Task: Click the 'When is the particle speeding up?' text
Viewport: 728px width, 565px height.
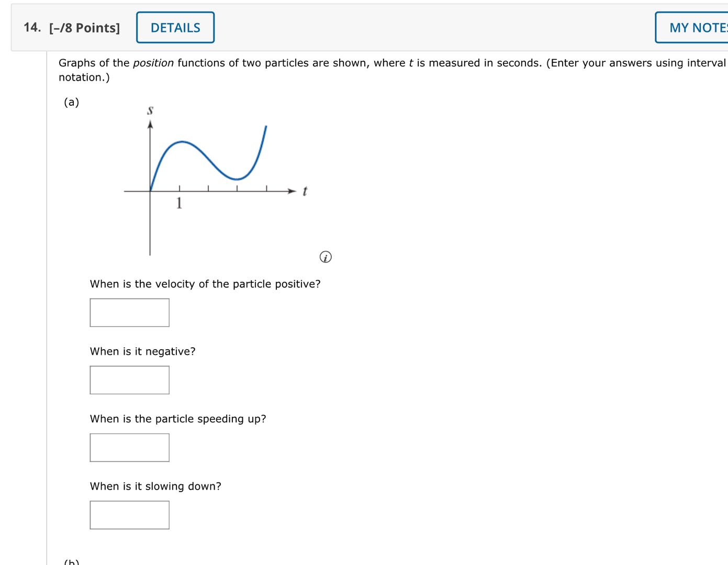Action: 178,418
